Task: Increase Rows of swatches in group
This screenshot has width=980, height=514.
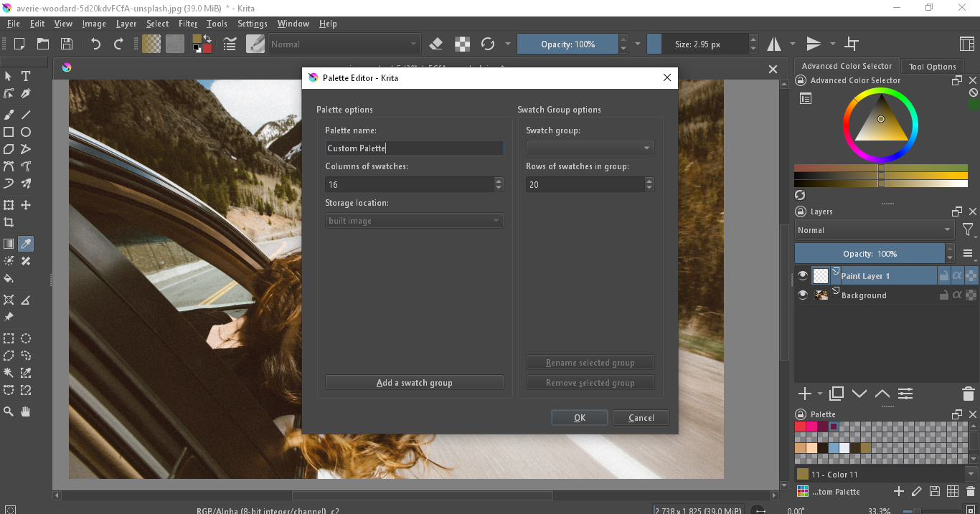Action: (x=649, y=181)
